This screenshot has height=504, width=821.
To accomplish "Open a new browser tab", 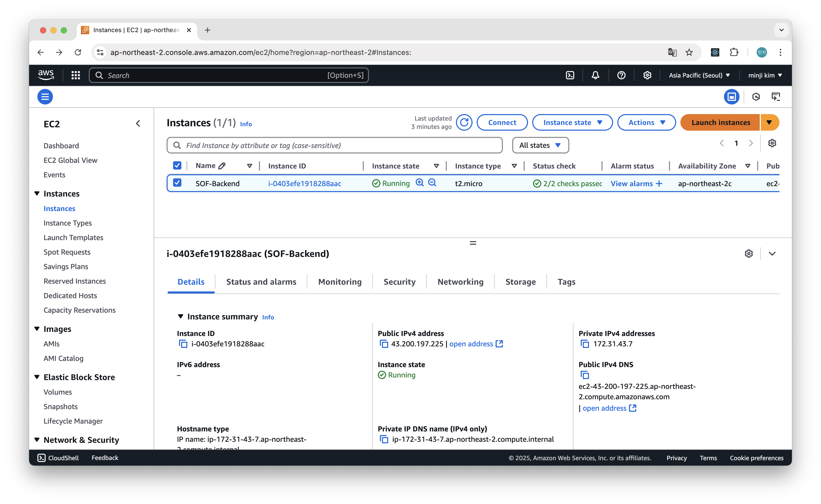I will point(208,30).
